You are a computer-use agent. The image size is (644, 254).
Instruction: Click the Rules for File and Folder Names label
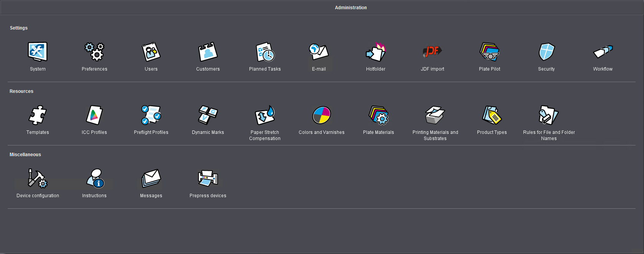[x=549, y=135]
